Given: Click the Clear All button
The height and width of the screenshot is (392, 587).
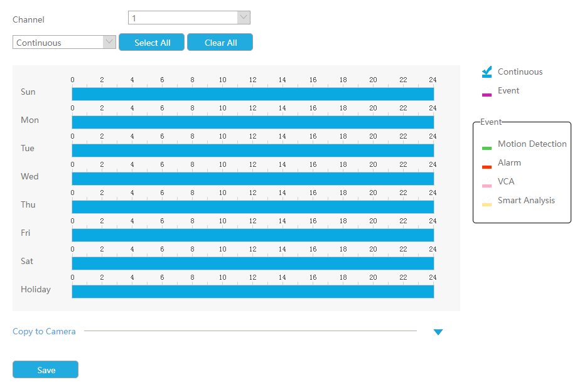Looking at the screenshot, I should pyautogui.click(x=220, y=42).
